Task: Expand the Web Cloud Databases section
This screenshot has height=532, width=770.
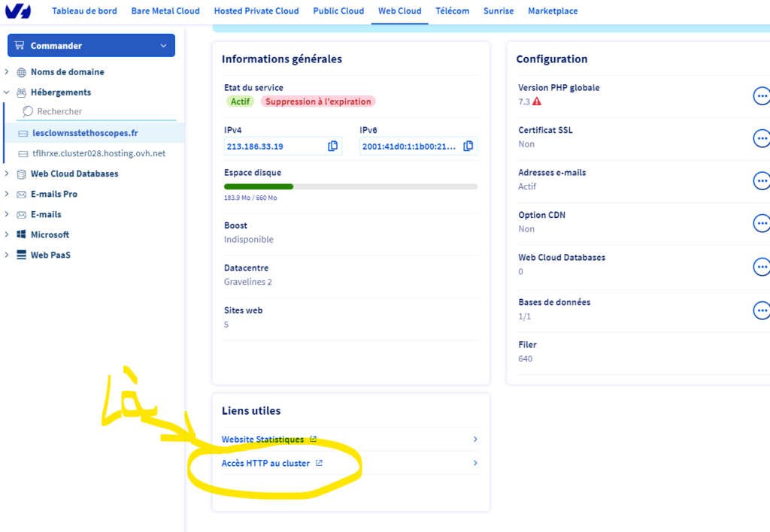Action: 7,174
